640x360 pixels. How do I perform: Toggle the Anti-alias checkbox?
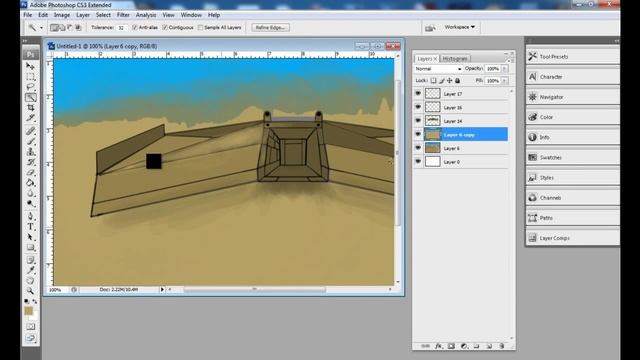(135, 27)
